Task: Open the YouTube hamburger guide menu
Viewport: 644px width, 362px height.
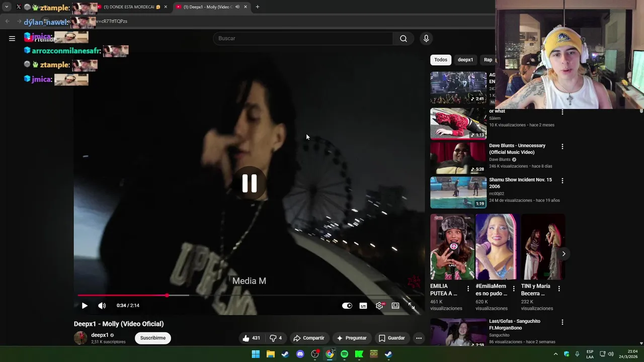Action: 12,38
